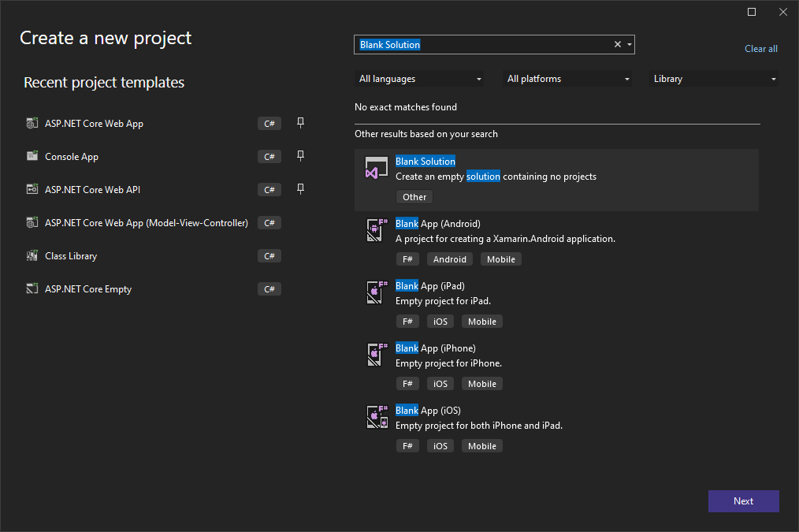
Task: Unpin the ASP.NET Core Web App template
Action: click(x=301, y=123)
